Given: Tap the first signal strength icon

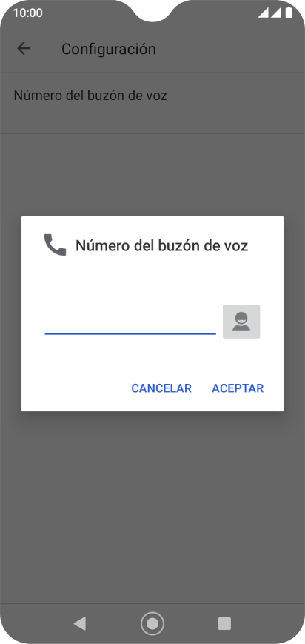Looking at the screenshot, I should pos(264,13).
